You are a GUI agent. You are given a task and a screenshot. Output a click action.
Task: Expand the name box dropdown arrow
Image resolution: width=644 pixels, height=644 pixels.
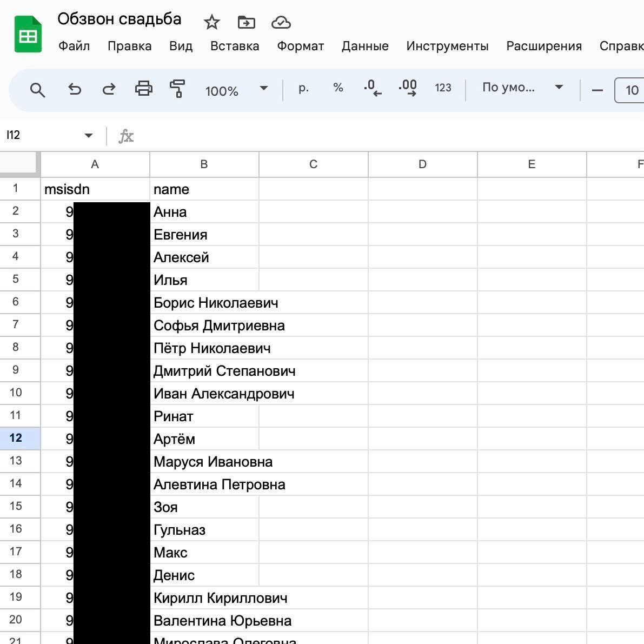tap(88, 136)
